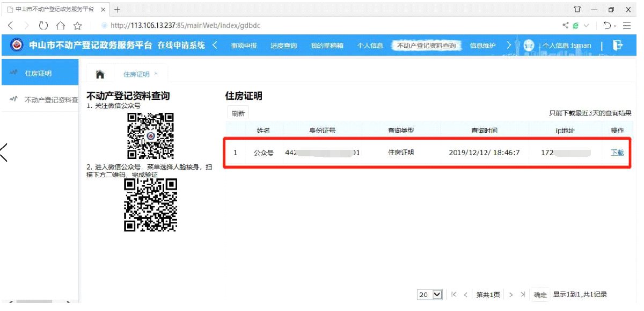Select 住房证明 in the left sidebar
The image size is (644, 311).
pos(39,74)
